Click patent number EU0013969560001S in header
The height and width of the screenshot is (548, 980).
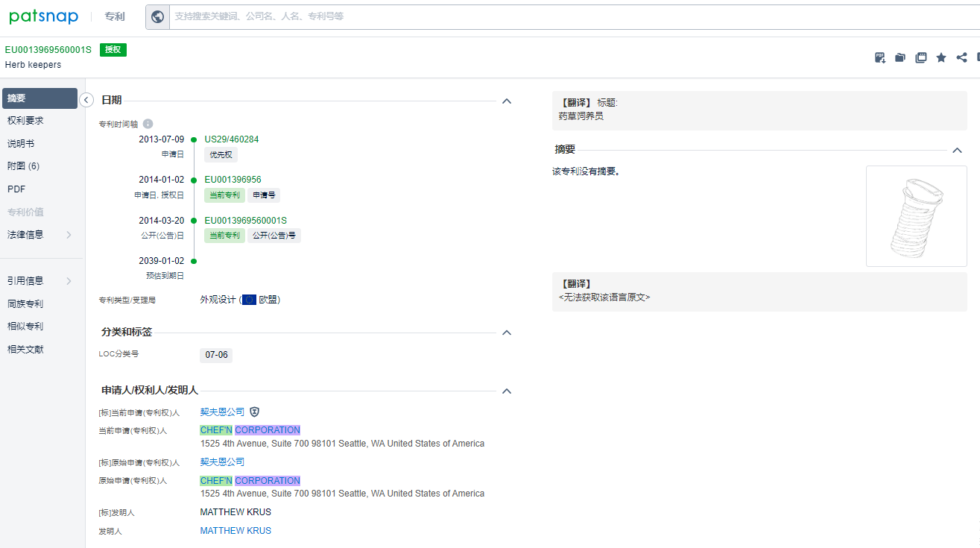48,50
